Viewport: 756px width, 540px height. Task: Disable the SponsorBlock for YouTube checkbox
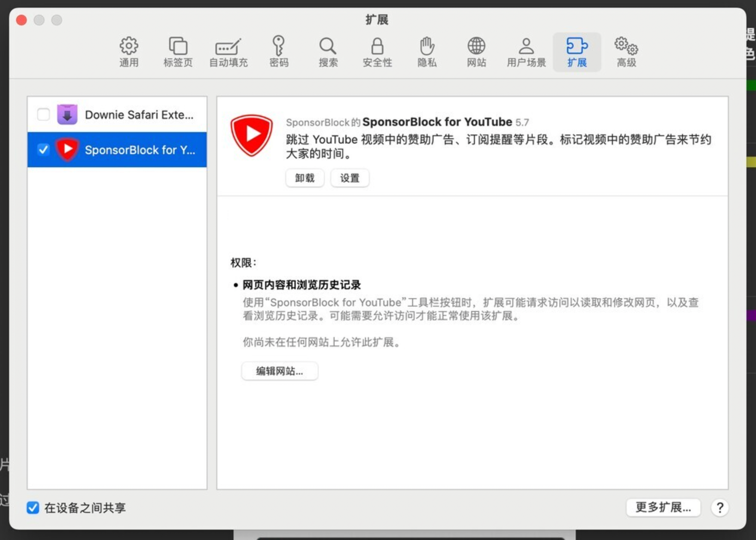[43, 150]
